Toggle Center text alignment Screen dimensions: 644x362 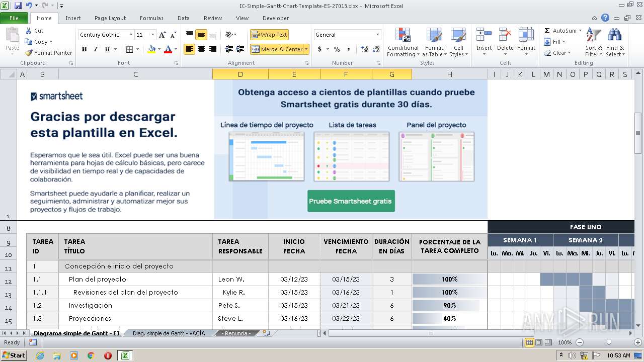tap(201, 49)
